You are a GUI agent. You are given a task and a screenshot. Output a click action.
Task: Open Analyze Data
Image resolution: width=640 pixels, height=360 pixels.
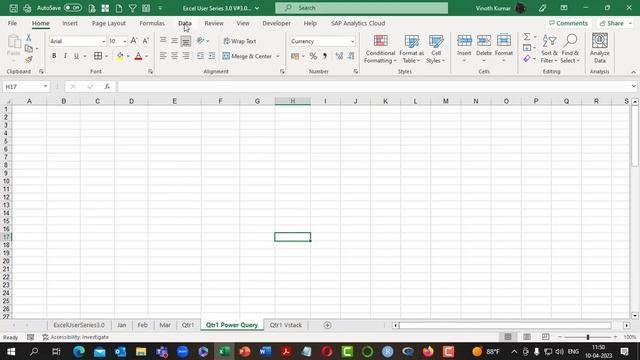[600, 48]
